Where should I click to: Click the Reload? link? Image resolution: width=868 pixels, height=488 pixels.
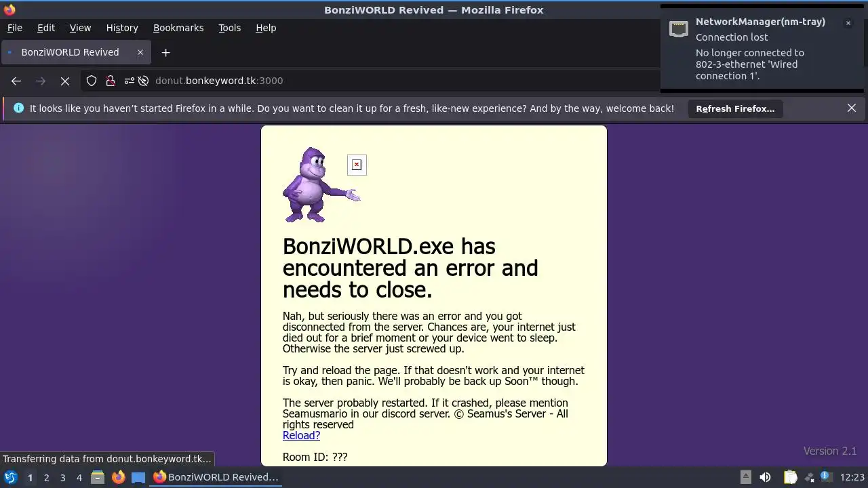301,435
